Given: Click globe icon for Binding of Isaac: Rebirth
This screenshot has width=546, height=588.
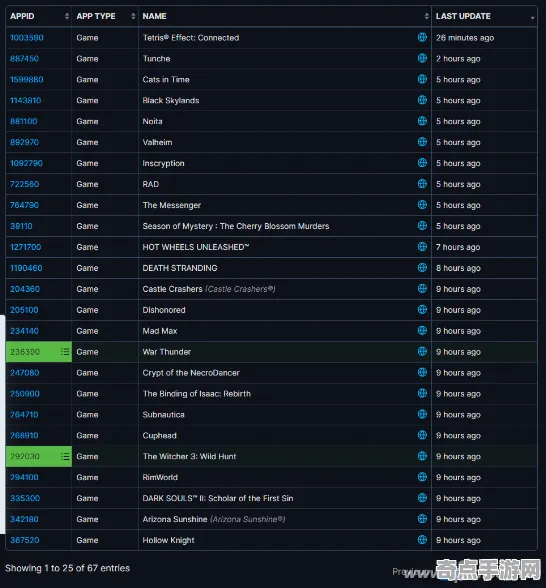Looking at the screenshot, I should [x=422, y=393].
